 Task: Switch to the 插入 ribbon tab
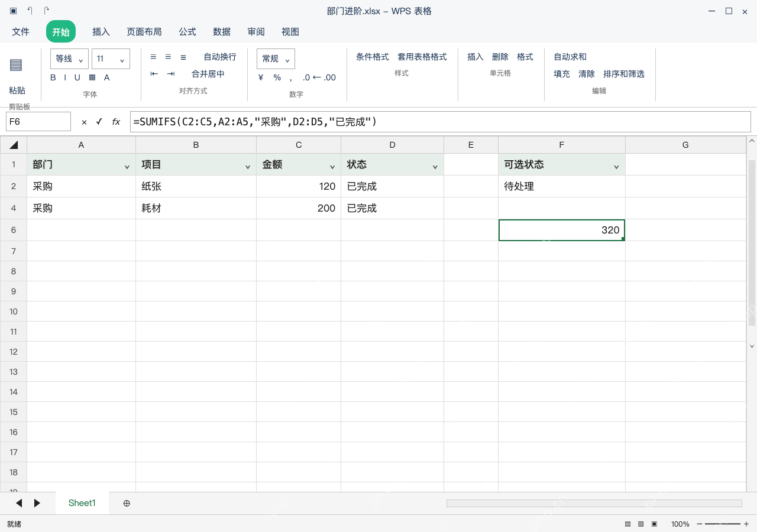[101, 32]
